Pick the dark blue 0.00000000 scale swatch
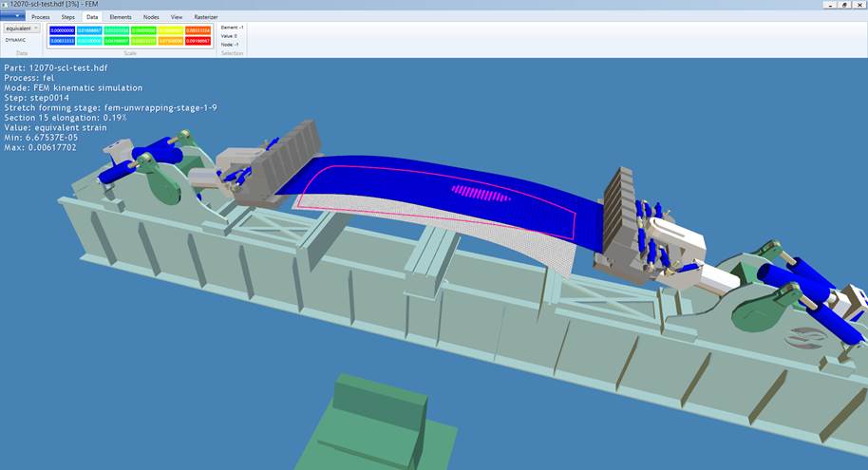Viewport: 868px width, 470px height. coord(61,30)
